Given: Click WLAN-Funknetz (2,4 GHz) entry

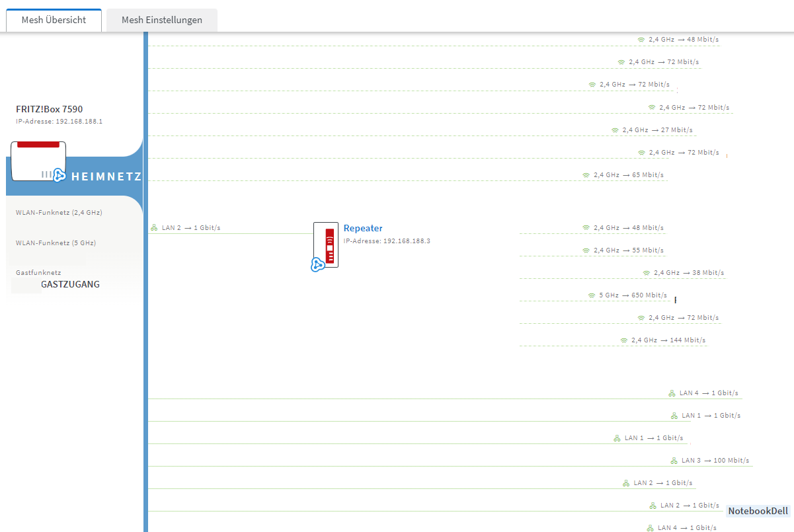Looking at the screenshot, I should pyautogui.click(x=59, y=213).
